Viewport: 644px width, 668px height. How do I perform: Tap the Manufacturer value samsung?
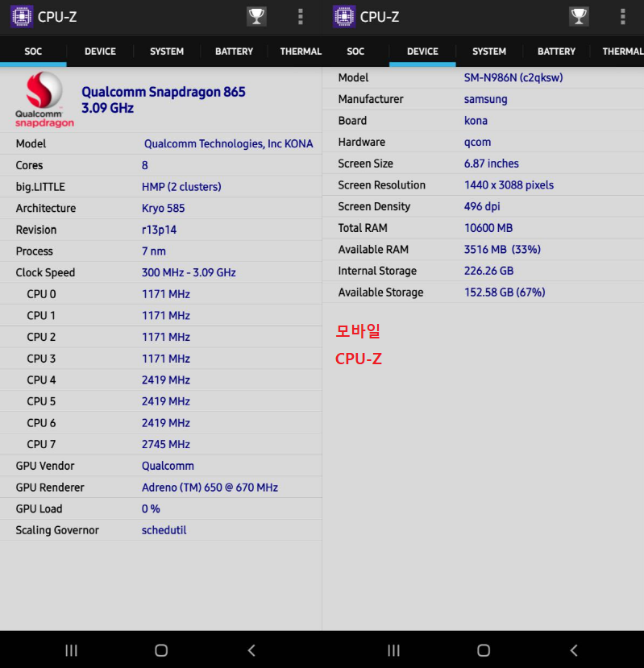pyautogui.click(x=485, y=99)
